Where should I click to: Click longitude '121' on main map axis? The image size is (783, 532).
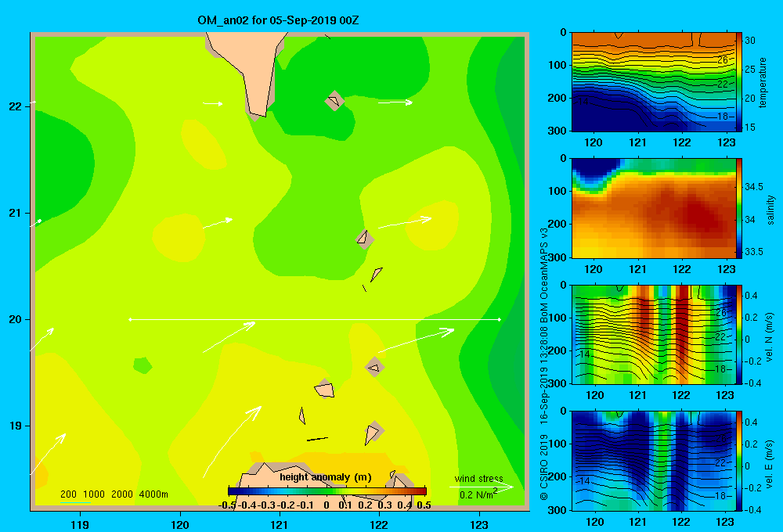[x=280, y=524]
